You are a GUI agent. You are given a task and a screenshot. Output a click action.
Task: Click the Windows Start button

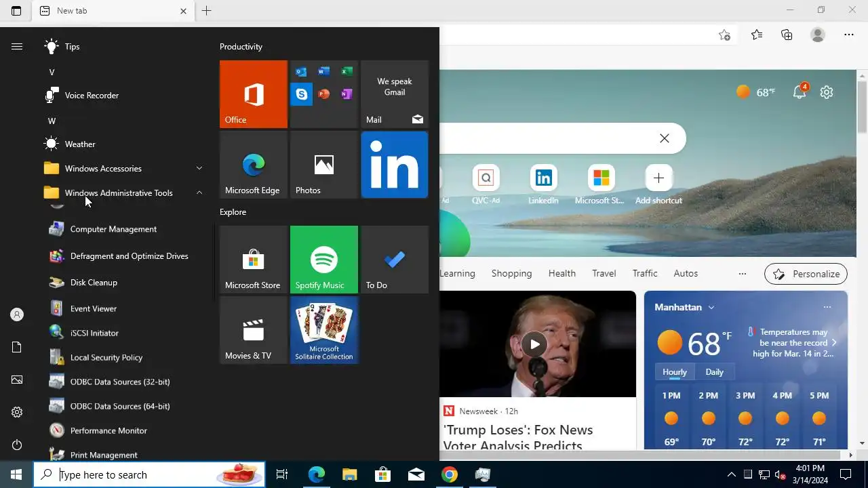[x=16, y=474]
